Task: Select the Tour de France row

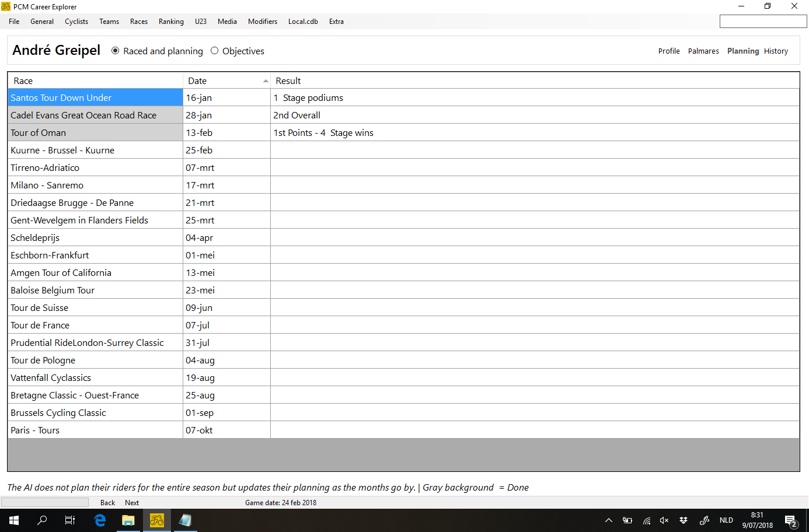Action: coord(93,325)
